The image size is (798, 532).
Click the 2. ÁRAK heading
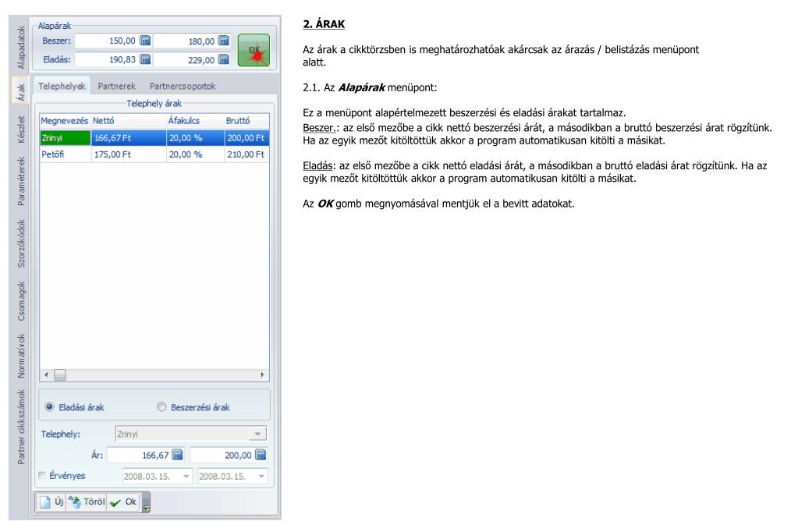[324, 24]
